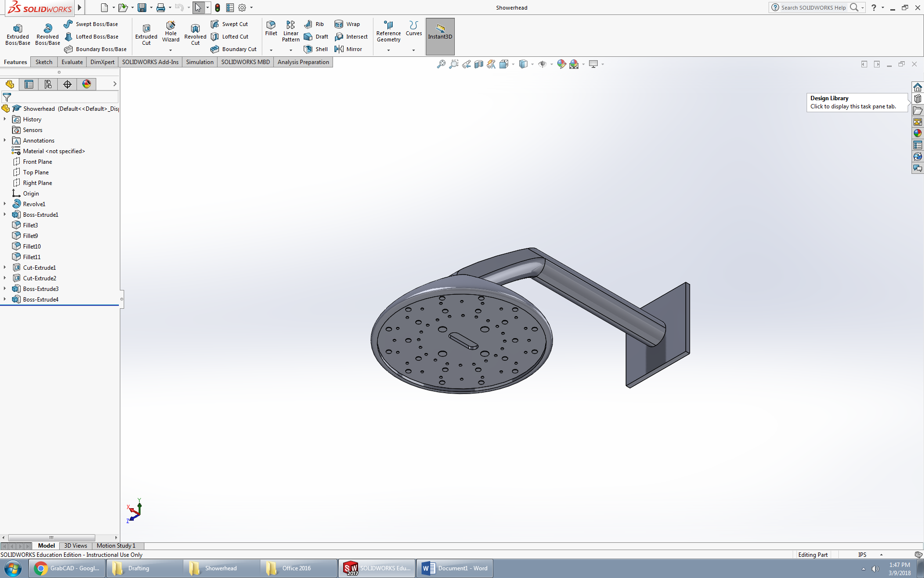Viewport: 924px width, 578px height.
Task: Open the Linear Pattern dropdown arrow
Action: coord(291,50)
